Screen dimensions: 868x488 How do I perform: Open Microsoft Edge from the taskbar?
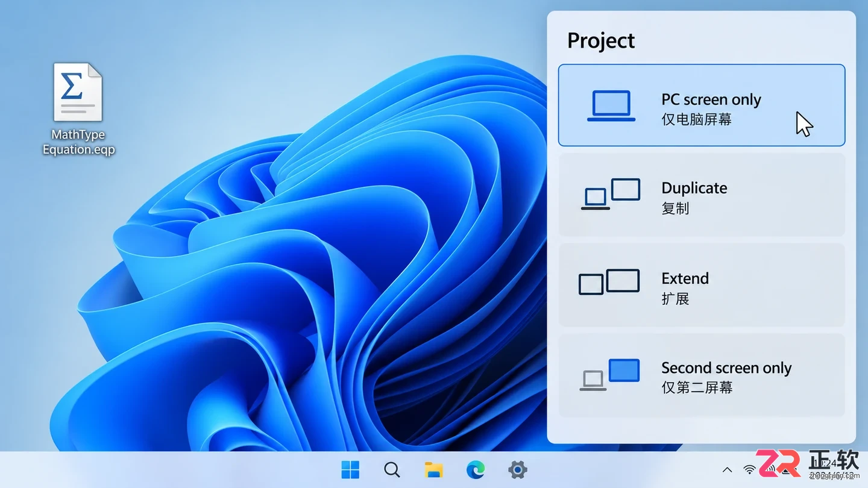click(476, 470)
